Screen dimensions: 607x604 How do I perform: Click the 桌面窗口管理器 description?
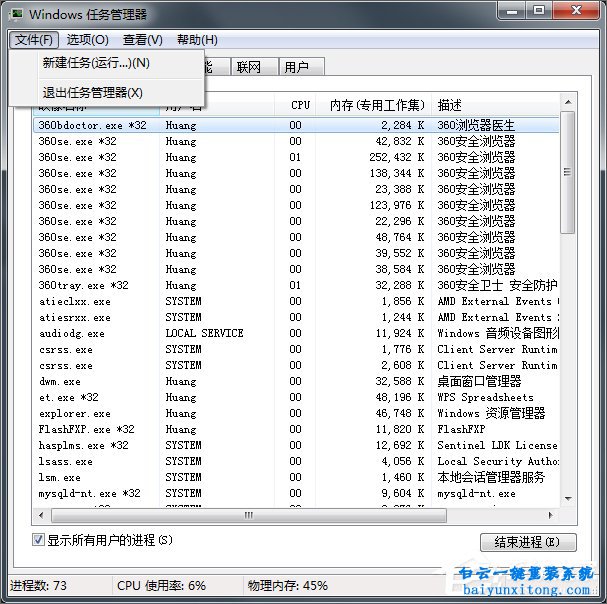[x=479, y=381]
